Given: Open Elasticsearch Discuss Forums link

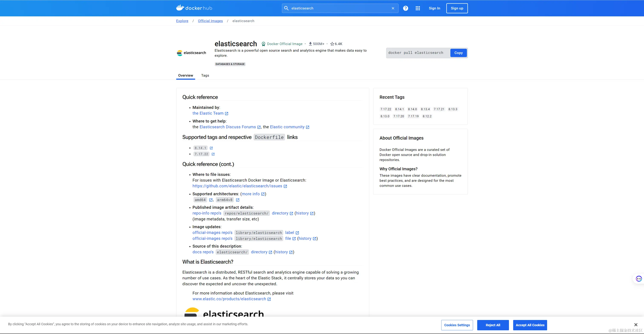Looking at the screenshot, I should [228, 127].
